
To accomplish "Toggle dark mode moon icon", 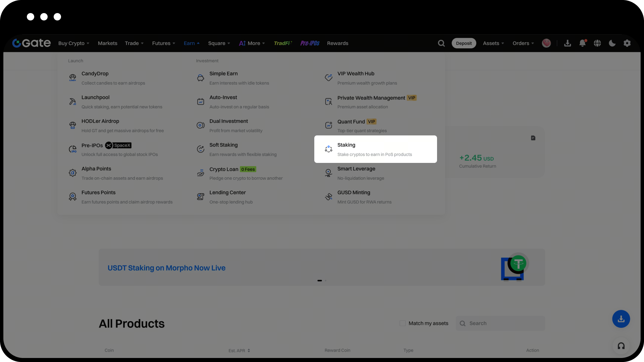I will (x=612, y=43).
